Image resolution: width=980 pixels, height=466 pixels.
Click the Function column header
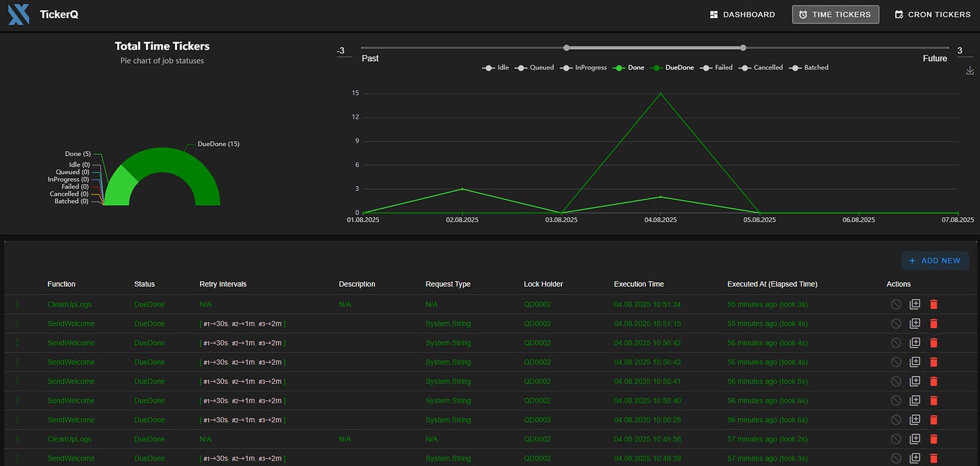(61, 284)
